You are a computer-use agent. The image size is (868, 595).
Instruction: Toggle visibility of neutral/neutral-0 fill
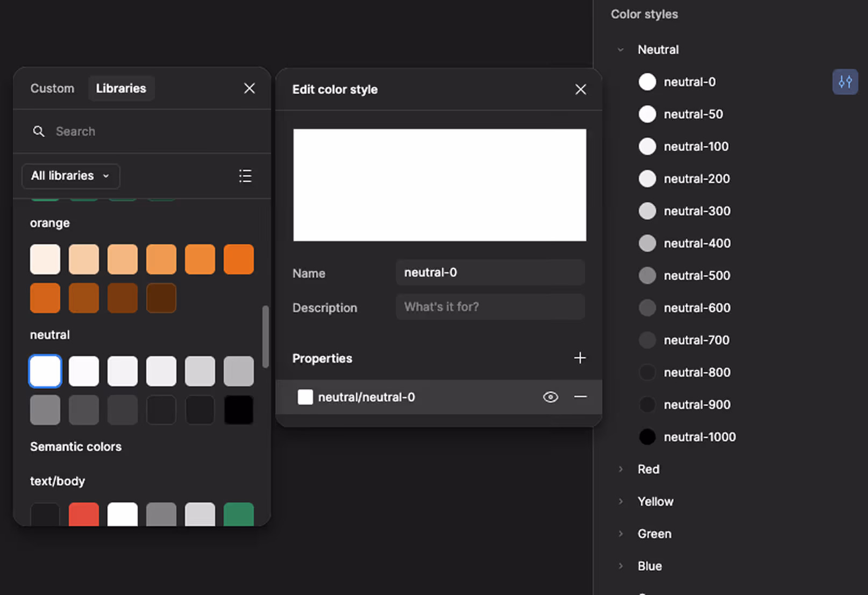tap(551, 397)
